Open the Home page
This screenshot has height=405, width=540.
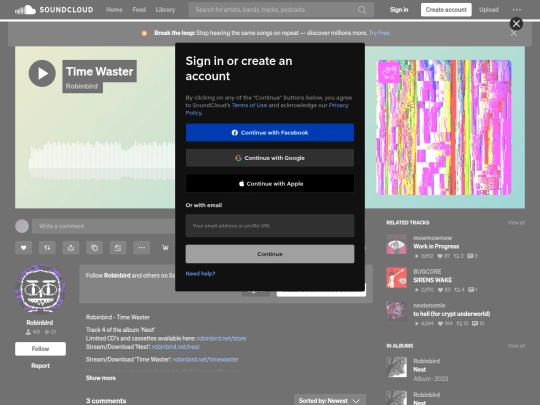[114, 10]
